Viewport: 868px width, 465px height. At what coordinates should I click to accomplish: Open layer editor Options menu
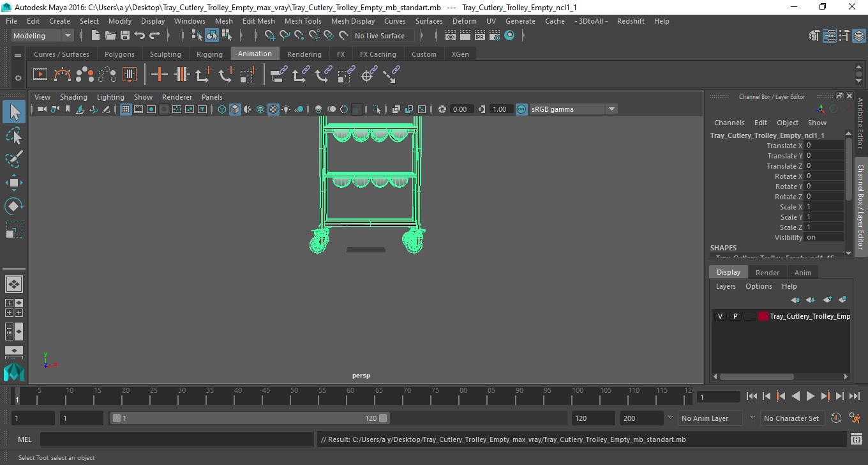759,286
